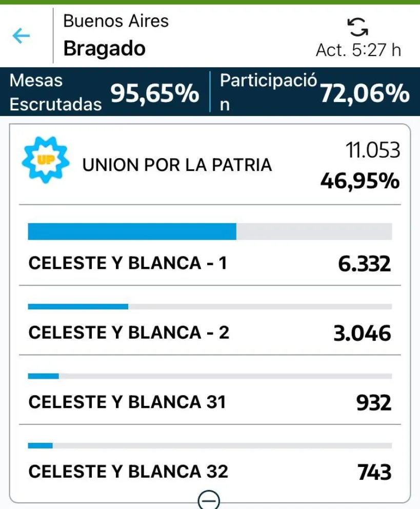Click the progress bar above Celeste y Blanca - 1
Screen dimensions: 420x509
pyautogui.click(x=210, y=231)
